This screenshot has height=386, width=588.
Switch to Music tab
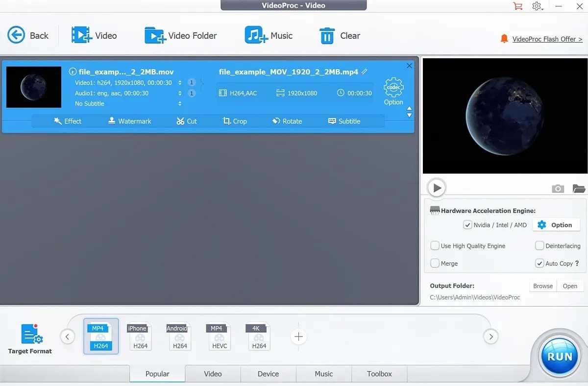(324, 374)
